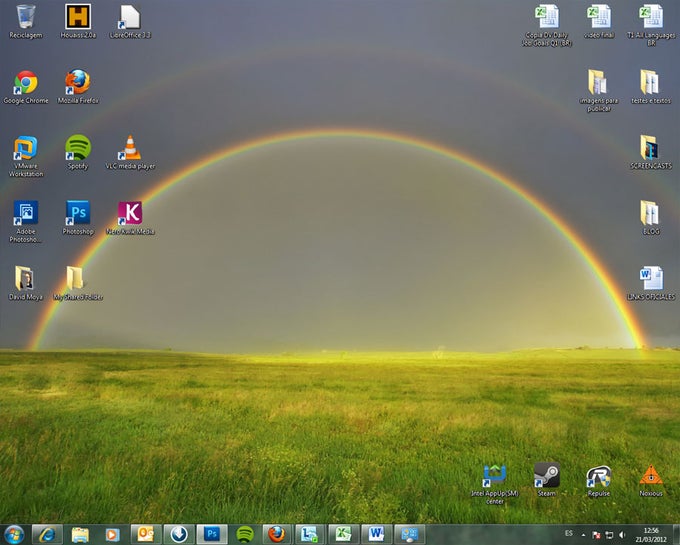680x545 pixels.
Task: Select the Spotify shortcut on the desktop
Action: coord(78,152)
